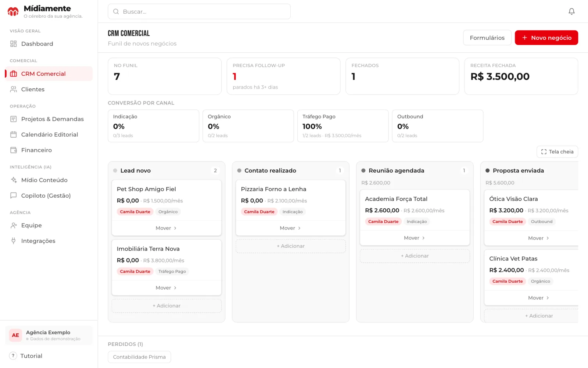Screen dimensions: 588x368
Task: Add a card to the Contato realizado column
Action: point(291,246)
